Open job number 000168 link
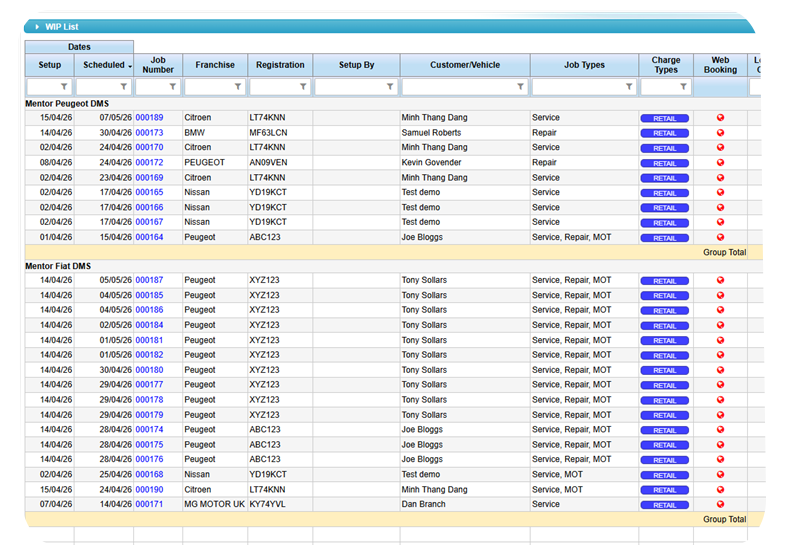Viewport: 792px width, 560px height. tap(149, 475)
